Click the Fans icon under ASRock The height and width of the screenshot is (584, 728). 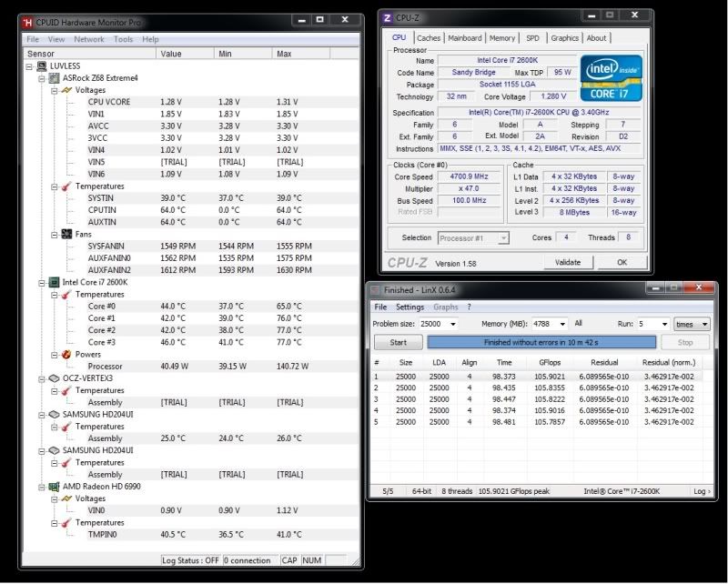pos(66,234)
